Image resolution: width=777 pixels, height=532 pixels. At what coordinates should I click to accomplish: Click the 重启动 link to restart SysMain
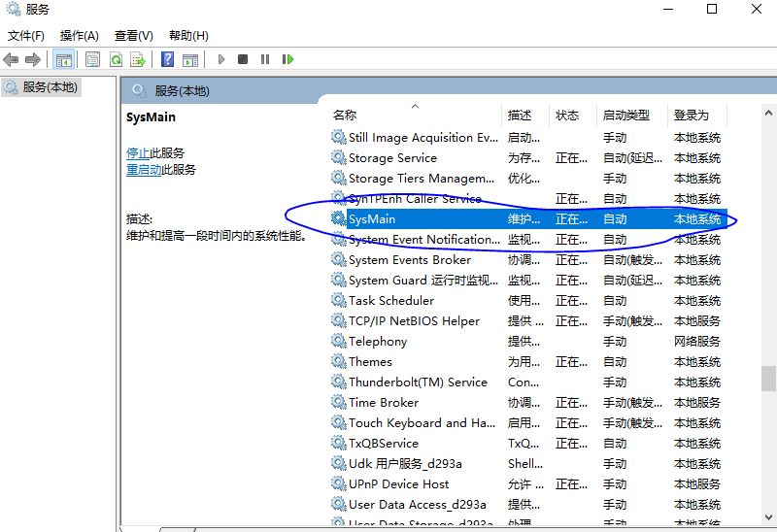coord(144,169)
